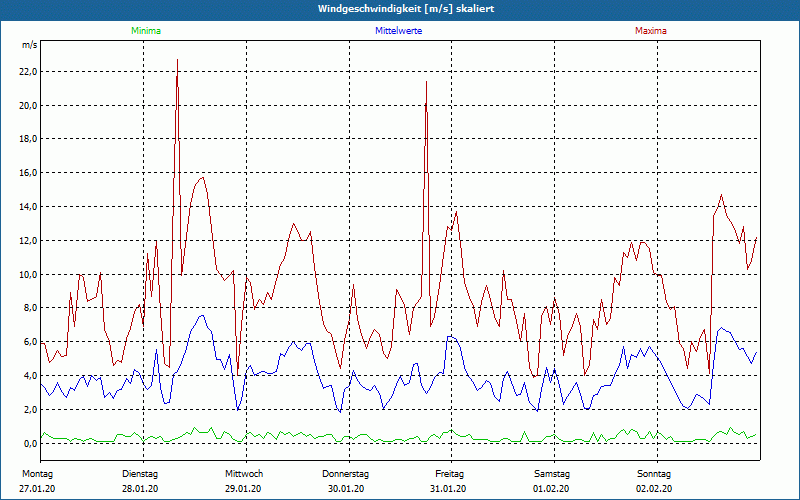Click the '4,0' y-axis value
800x500 pixels.
pos(30,376)
